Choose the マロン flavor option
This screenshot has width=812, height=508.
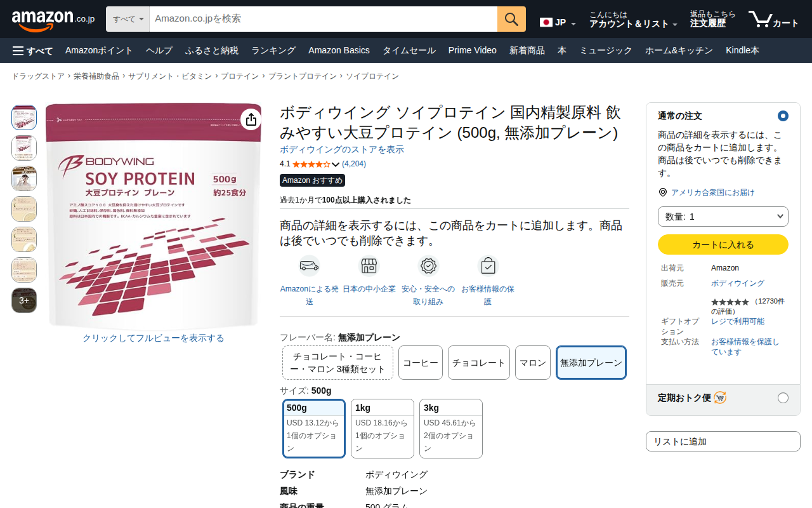pyautogui.click(x=533, y=363)
